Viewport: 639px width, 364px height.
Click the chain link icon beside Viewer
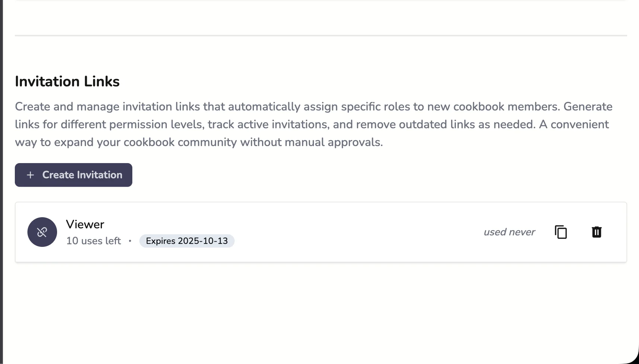[x=42, y=232]
